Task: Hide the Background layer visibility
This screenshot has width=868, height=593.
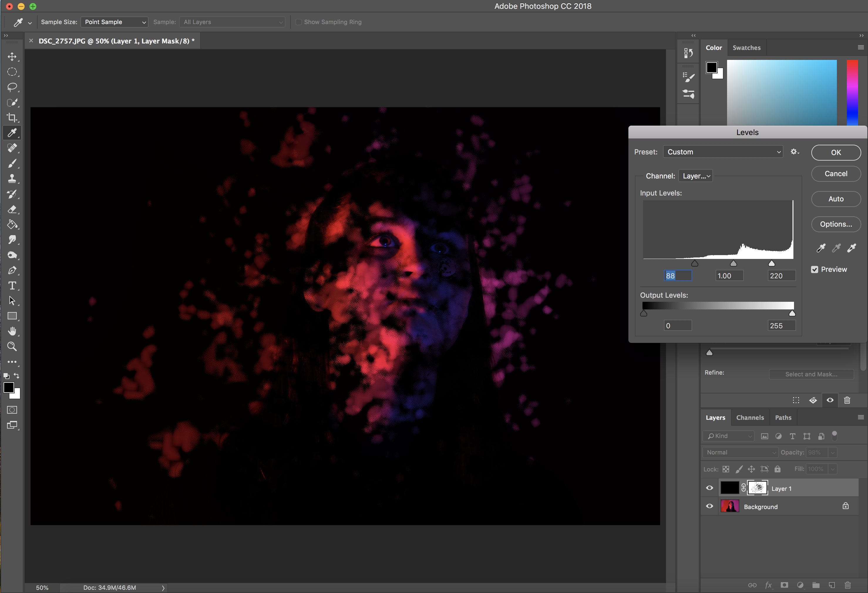Action: point(709,506)
